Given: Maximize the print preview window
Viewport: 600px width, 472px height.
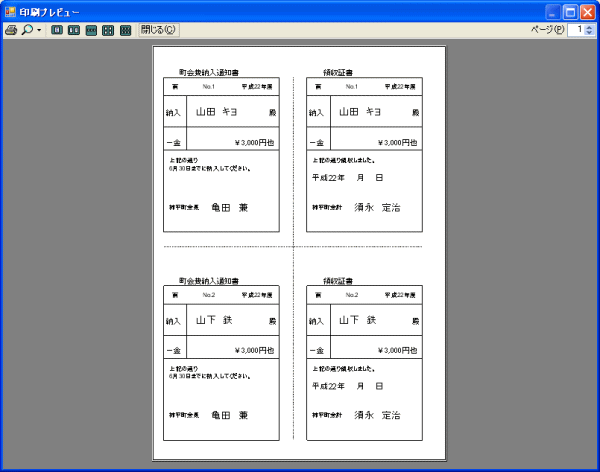Looking at the screenshot, I should (569, 11).
